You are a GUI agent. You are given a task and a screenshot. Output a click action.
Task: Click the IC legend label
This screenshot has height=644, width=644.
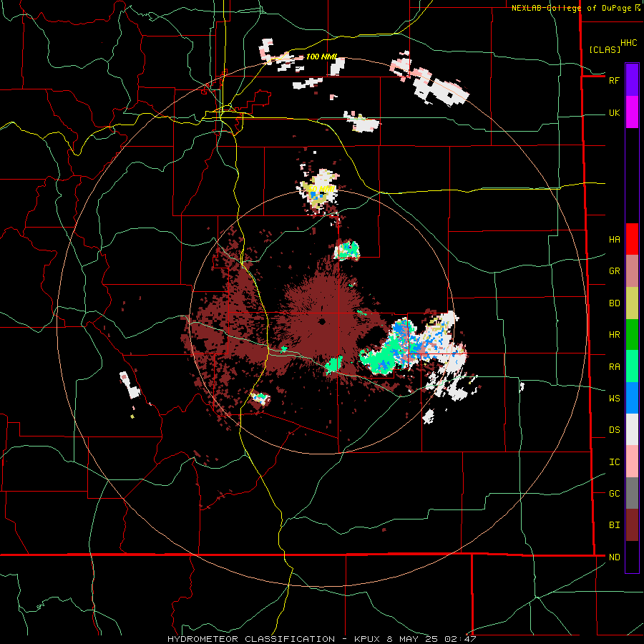pyautogui.click(x=614, y=462)
